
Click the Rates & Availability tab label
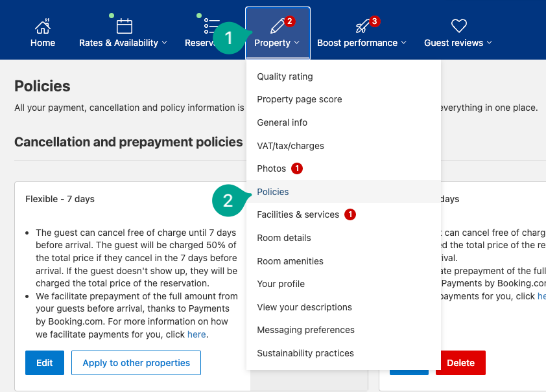(x=119, y=43)
